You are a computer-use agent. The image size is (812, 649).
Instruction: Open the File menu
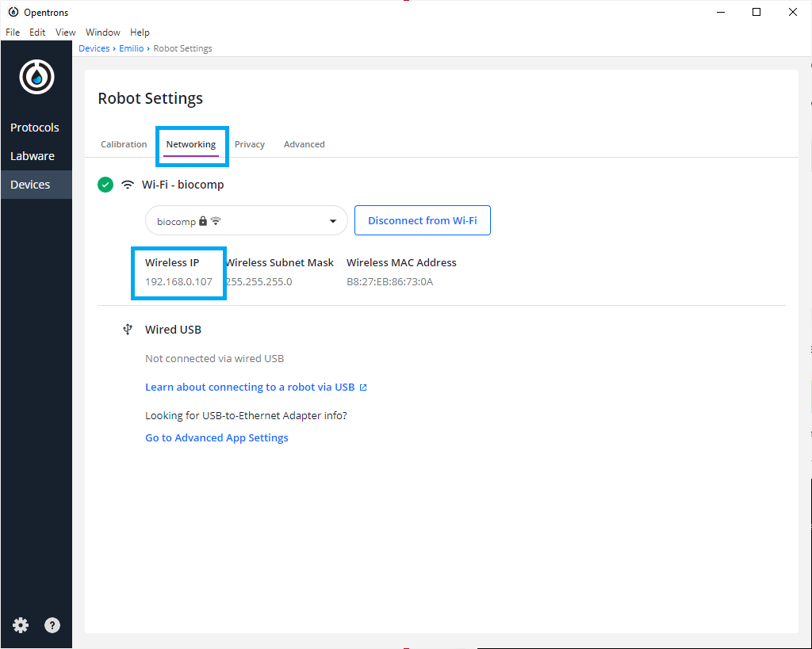tap(13, 32)
